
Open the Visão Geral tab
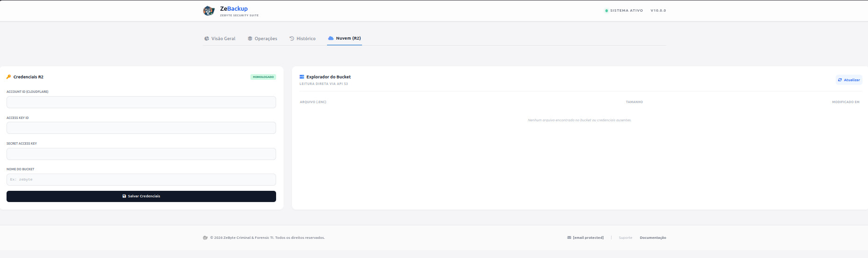pyautogui.click(x=220, y=39)
